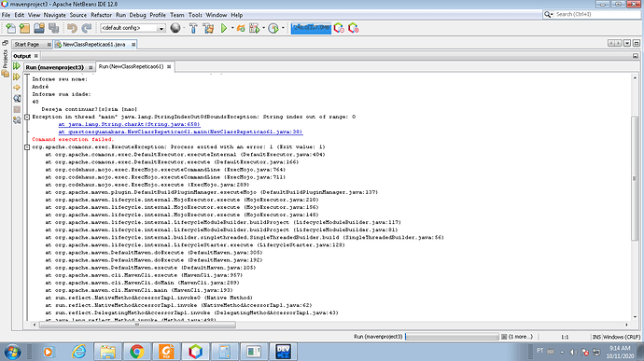Select the Run (mavenproject3) output tab
Screen dimensions: 644x361
pos(55,67)
